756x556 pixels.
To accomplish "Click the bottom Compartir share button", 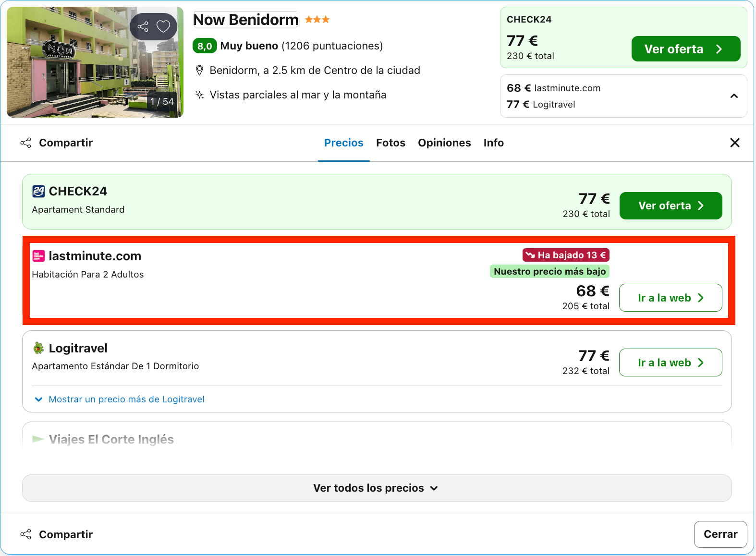I will coord(57,534).
